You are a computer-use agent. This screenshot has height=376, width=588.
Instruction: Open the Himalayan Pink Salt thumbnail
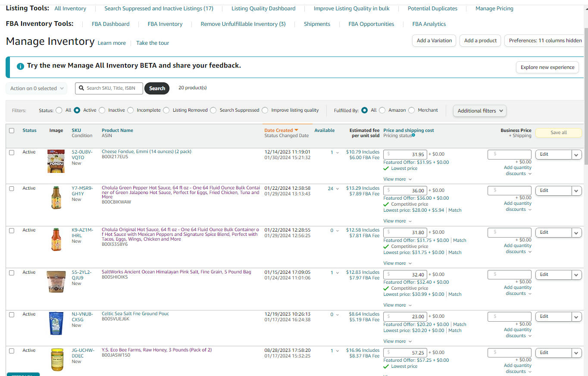(x=56, y=282)
